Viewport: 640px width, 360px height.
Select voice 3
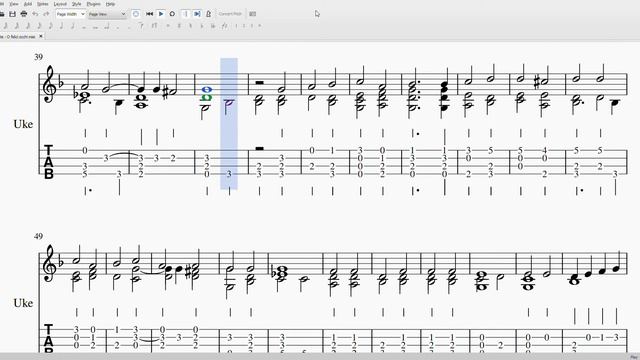[251, 26]
